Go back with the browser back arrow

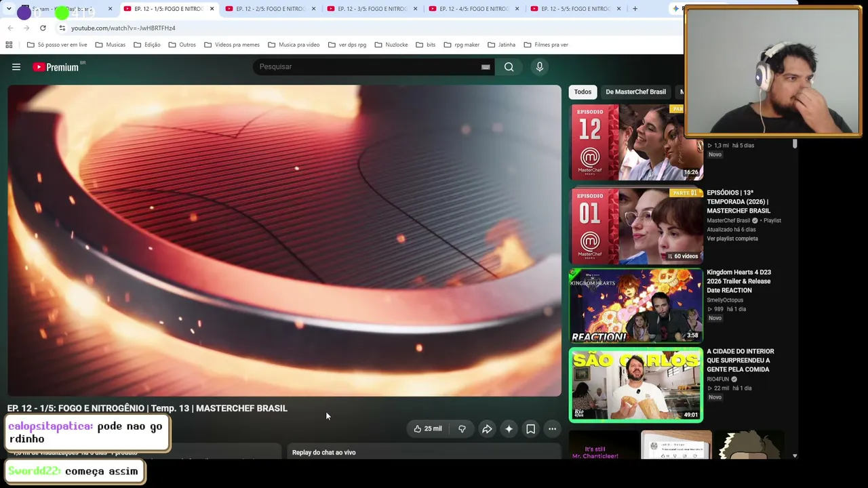10,28
